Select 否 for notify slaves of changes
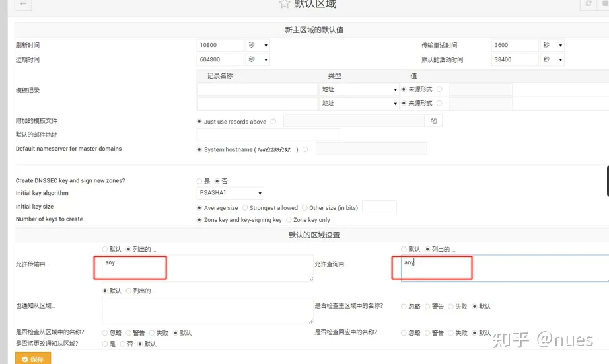The height and width of the screenshot is (364, 609). click(x=123, y=344)
